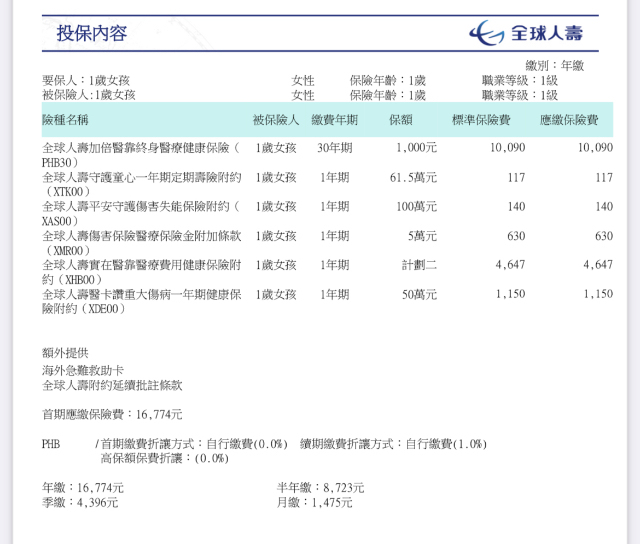Image resolution: width=640 pixels, height=544 pixels.
Task: Select the 傷害保險醫療保險金附加條款 XMR00 product name
Action: click(x=142, y=243)
